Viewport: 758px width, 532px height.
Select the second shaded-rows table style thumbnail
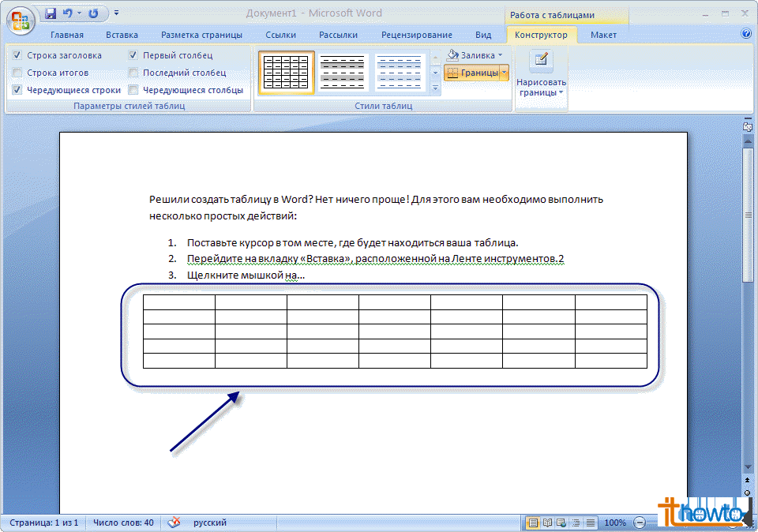tap(342, 73)
